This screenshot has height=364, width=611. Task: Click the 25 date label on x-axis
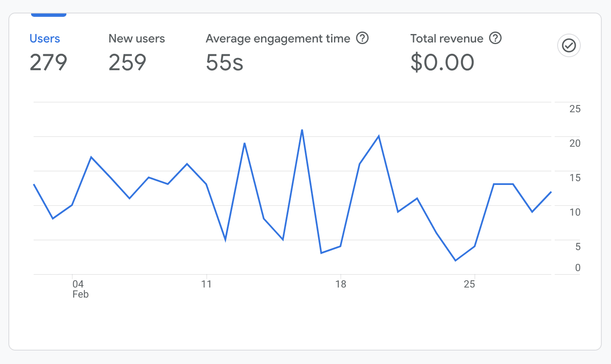click(469, 284)
